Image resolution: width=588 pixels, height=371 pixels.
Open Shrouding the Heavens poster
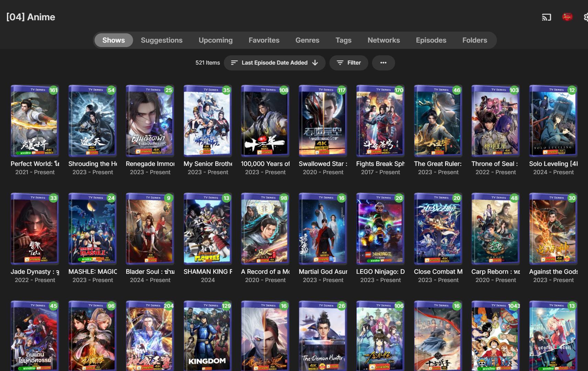pyautogui.click(x=92, y=121)
